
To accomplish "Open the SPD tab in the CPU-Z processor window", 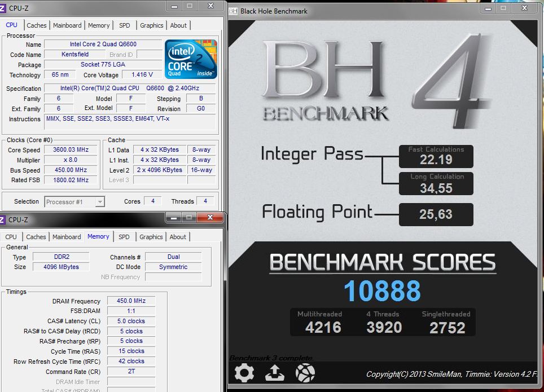I will (125, 25).
